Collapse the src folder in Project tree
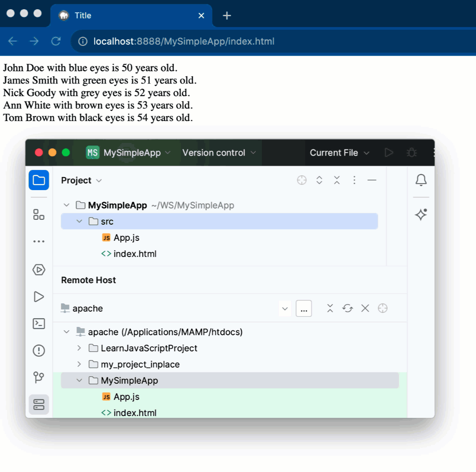The width and height of the screenshot is (476, 472). click(x=80, y=221)
